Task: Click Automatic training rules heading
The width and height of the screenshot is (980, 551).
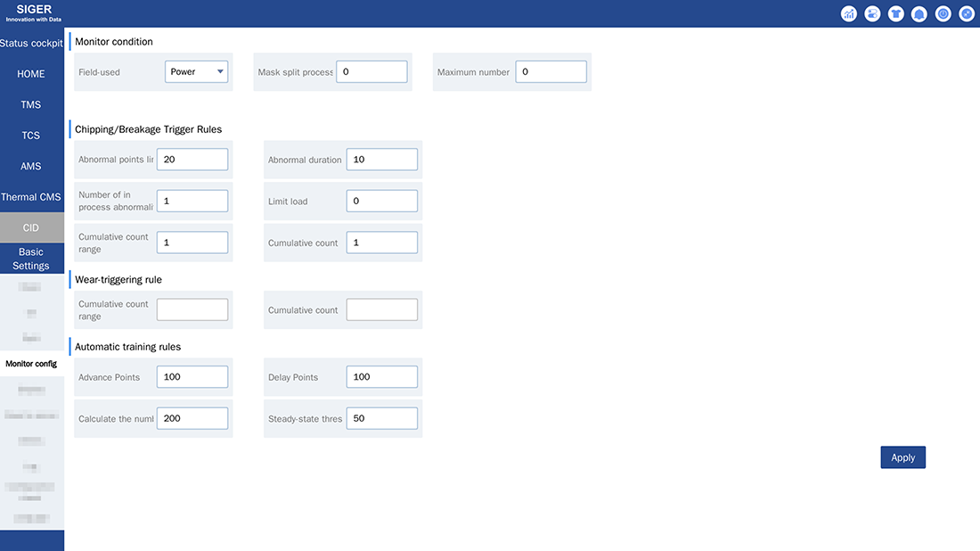Action: pyautogui.click(x=127, y=347)
